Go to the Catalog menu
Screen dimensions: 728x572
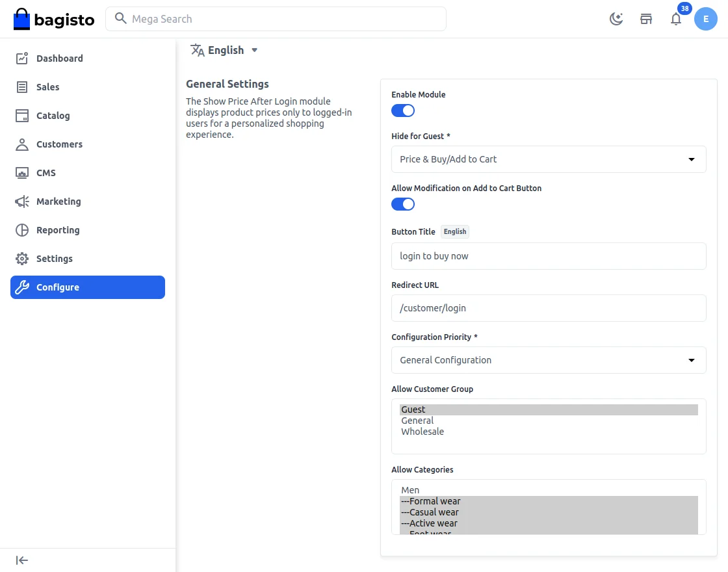click(x=53, y=116)
